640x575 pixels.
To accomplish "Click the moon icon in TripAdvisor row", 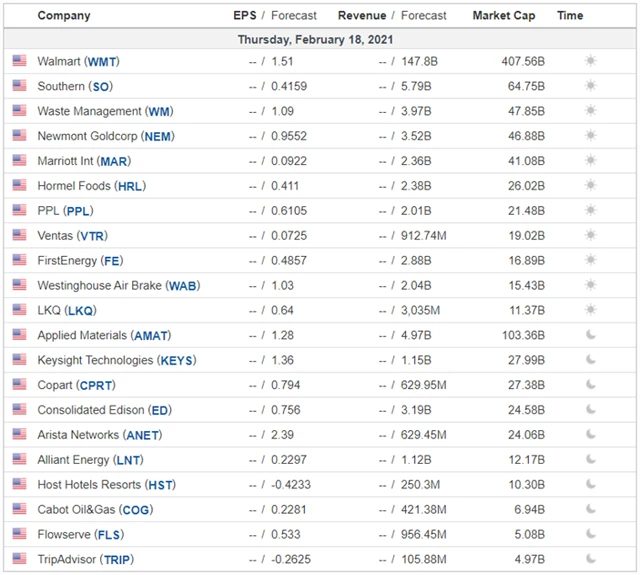I will [590, 559].
